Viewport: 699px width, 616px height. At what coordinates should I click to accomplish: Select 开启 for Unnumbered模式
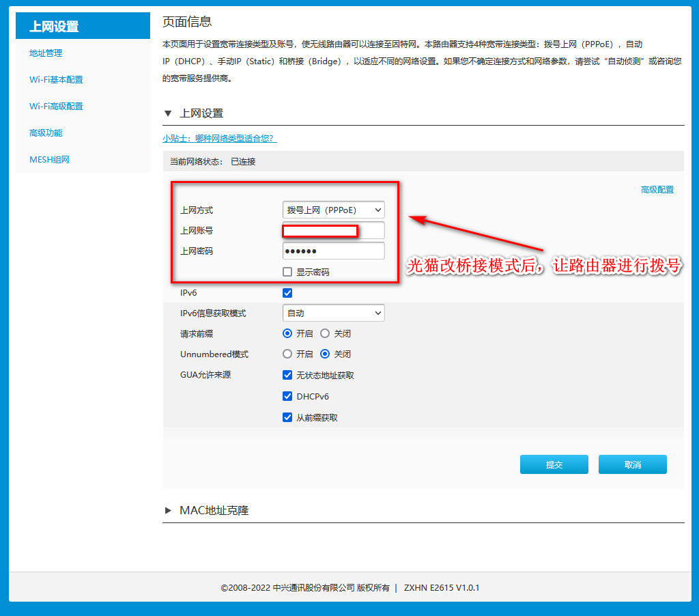click(287, 354)
